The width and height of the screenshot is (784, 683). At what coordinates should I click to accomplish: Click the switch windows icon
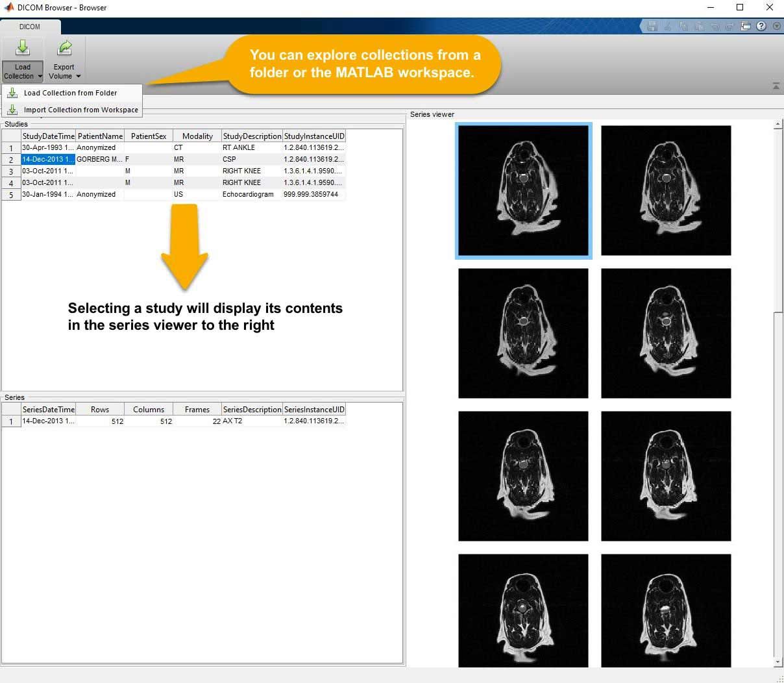[746, 26]
